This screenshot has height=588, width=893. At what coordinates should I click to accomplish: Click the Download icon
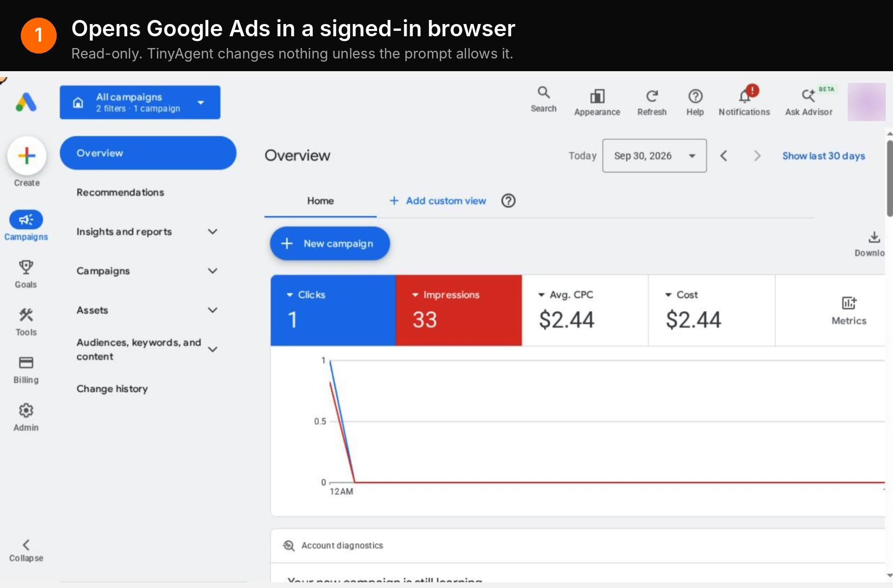click(x=874, y=237)
